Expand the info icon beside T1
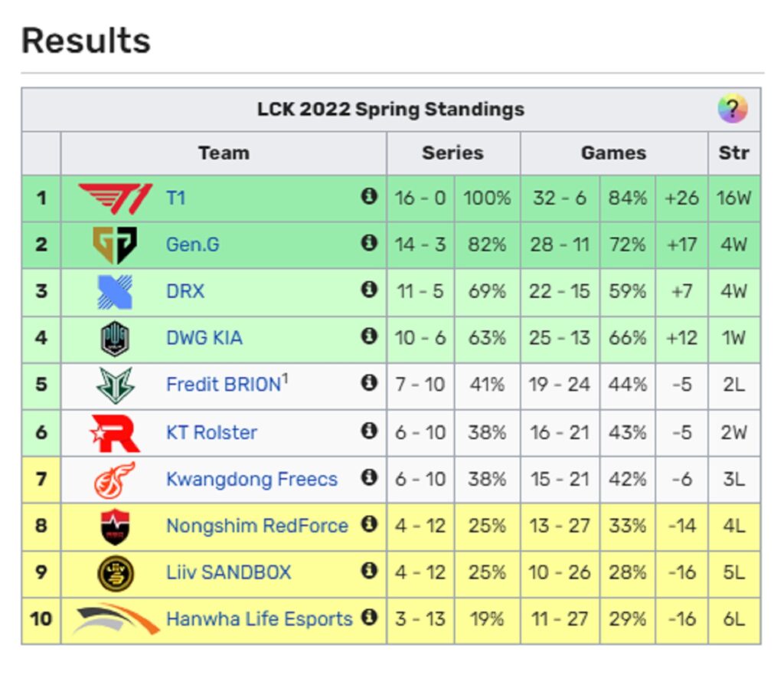 (x=369, y=197)
